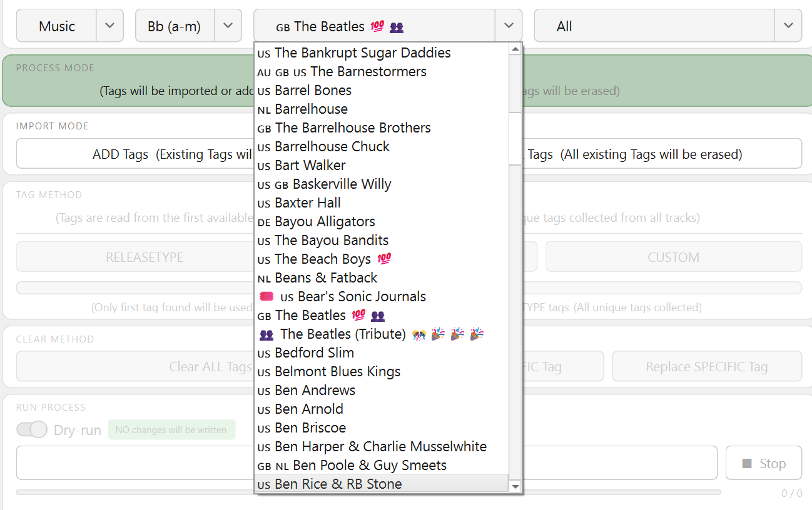
Task: Click the party popper icon after The Beatles (Tribute)
Action: pyautogui.click(x=438, y=334)
